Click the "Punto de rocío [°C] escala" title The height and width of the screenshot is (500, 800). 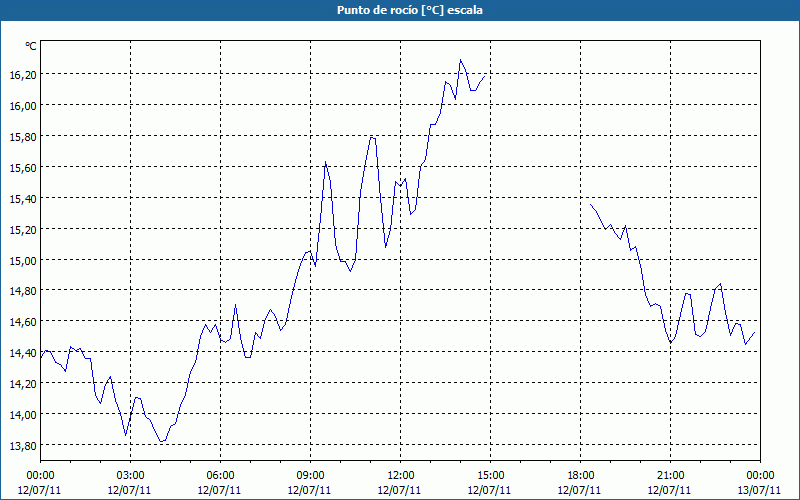coord(410,10)
